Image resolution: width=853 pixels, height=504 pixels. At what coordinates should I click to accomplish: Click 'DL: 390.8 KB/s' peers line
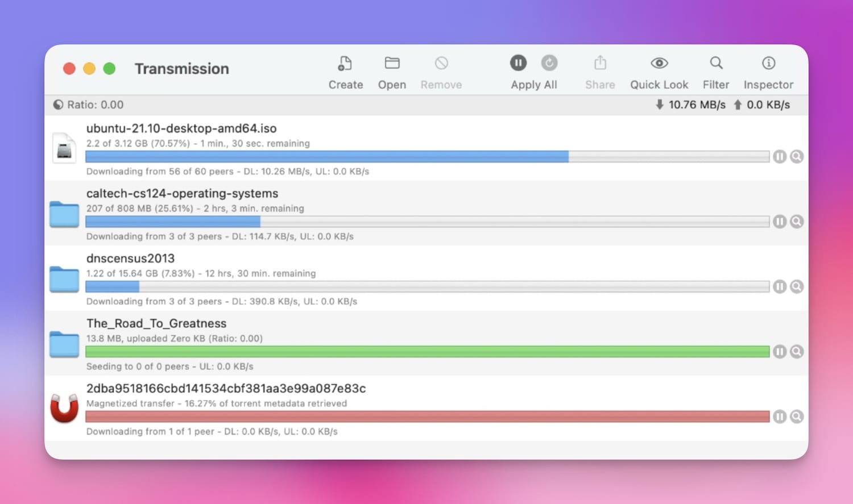(x=222, y=301)
